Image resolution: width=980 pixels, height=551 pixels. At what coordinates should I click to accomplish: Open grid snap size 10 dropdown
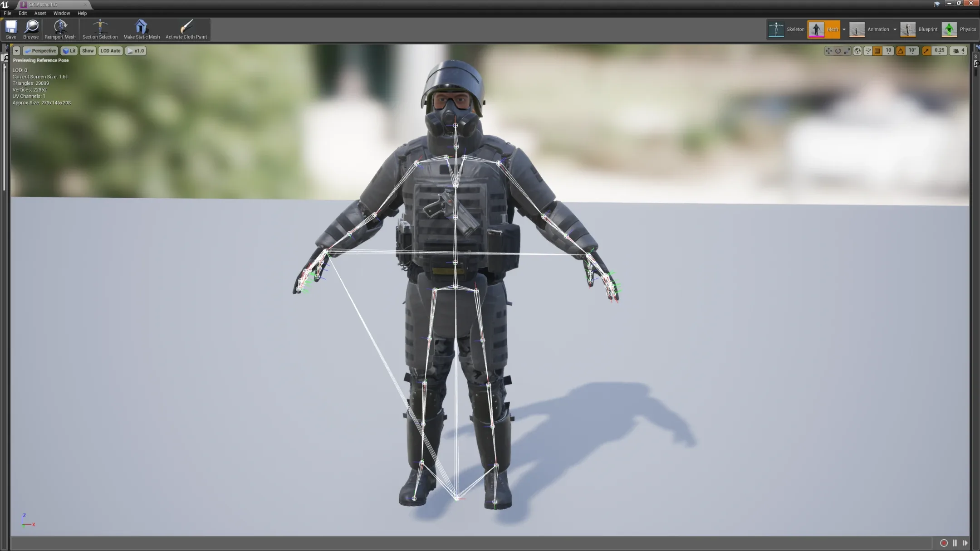(888, 51)
